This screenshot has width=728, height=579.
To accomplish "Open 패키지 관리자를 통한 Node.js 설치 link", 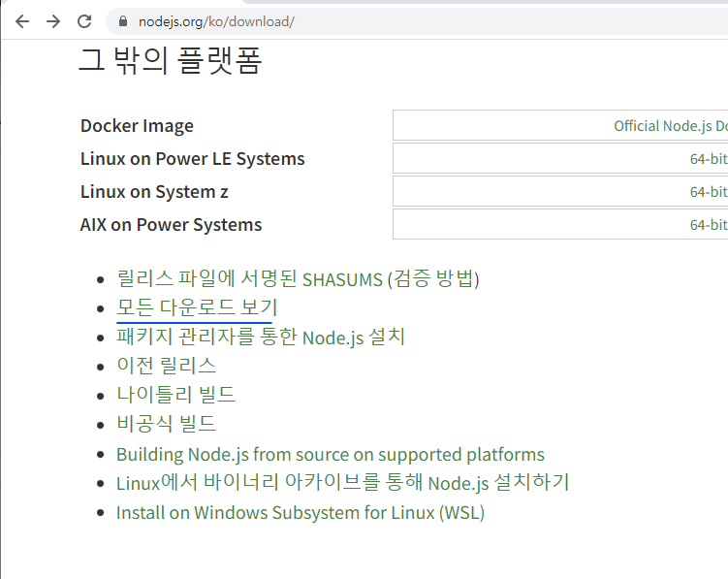I will (261, 337).
